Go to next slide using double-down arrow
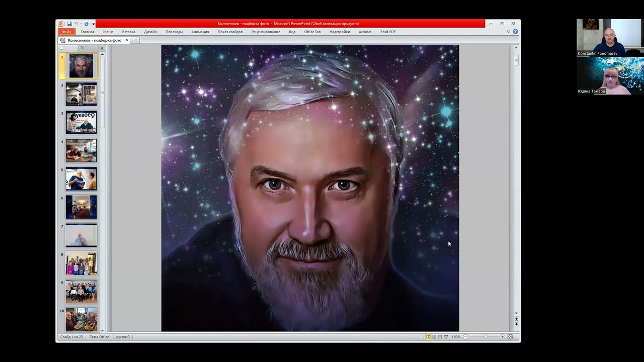This screenshot has height=362, width=644. (516, 324)
